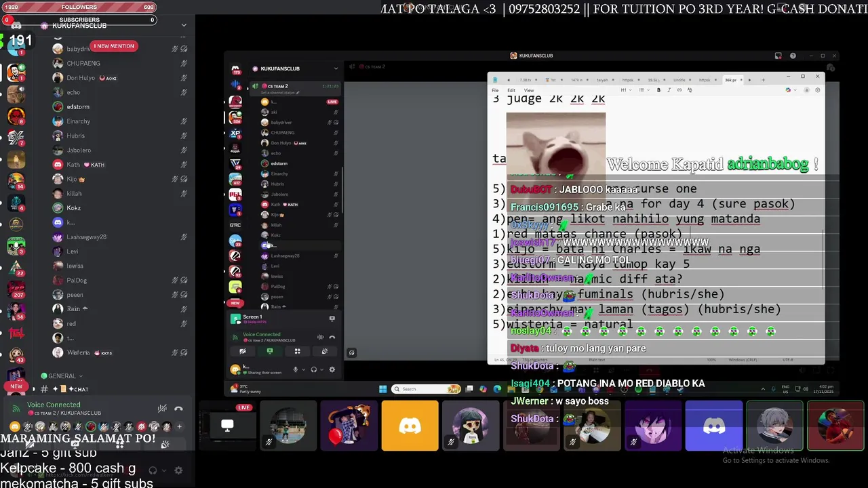Image resolution: width=868 pixels, height=488 pixels.
Task: Disconnect call icon in shared Discord Voice Connected row
Action: pos(332,337)
